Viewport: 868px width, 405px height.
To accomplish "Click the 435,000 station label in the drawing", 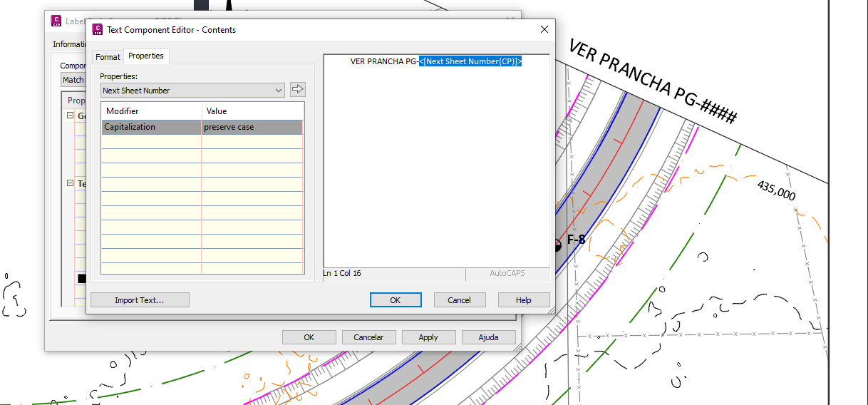I will (777, 190).
